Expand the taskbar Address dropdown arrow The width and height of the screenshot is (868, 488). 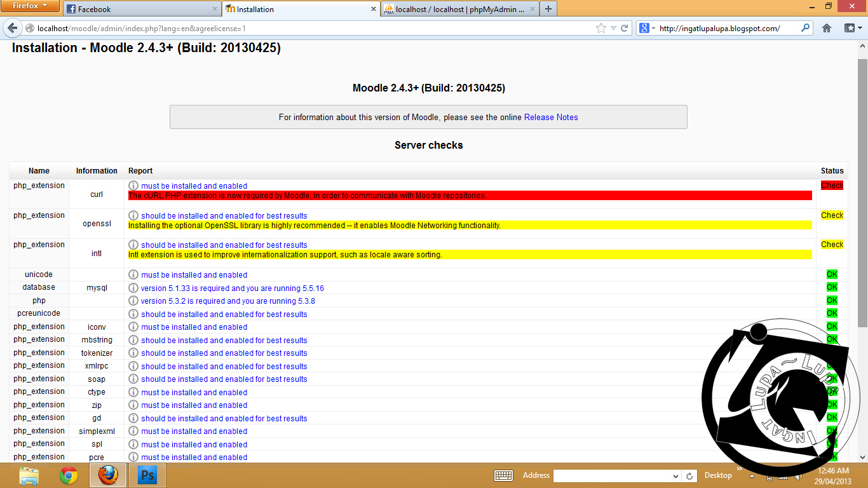[x=675, y=476]
